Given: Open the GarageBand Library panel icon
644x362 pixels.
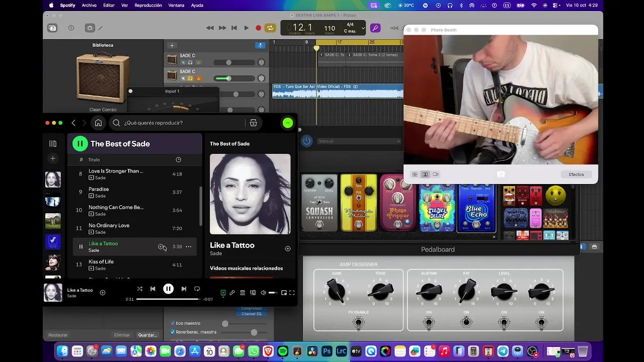Looking at the screenshot, I should [52, 28].
